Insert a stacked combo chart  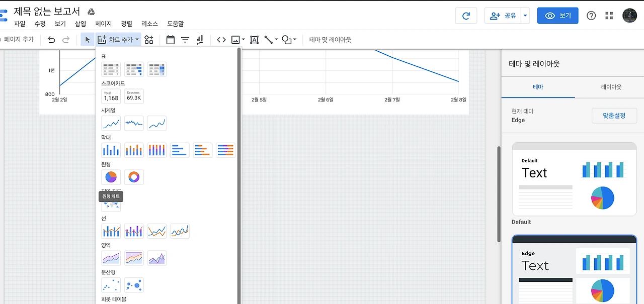click(x=134, y=231)
